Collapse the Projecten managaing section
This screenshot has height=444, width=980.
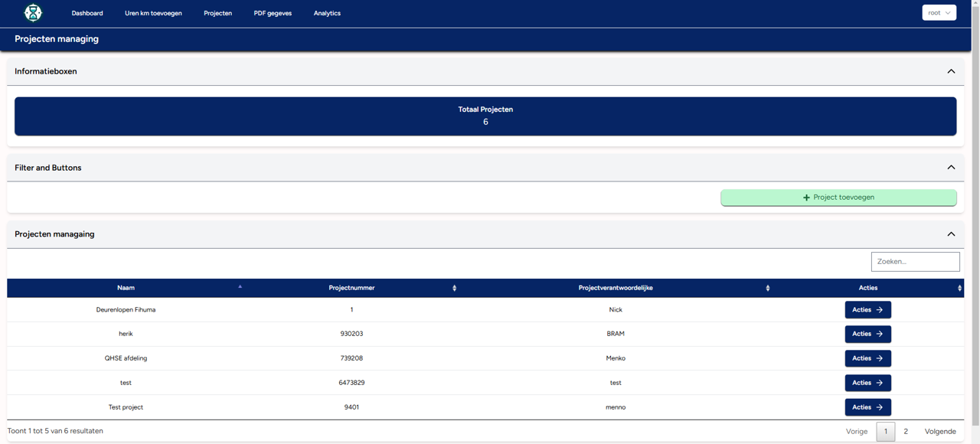[951, 234]
